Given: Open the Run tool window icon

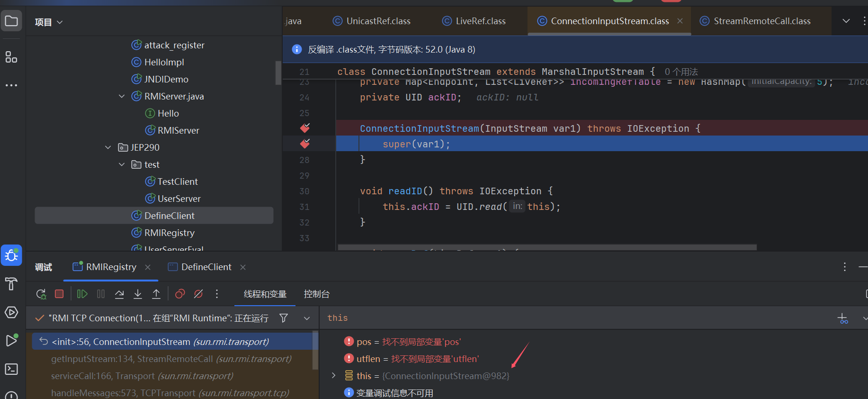Looking at the screenshot, I should (11, 340).
